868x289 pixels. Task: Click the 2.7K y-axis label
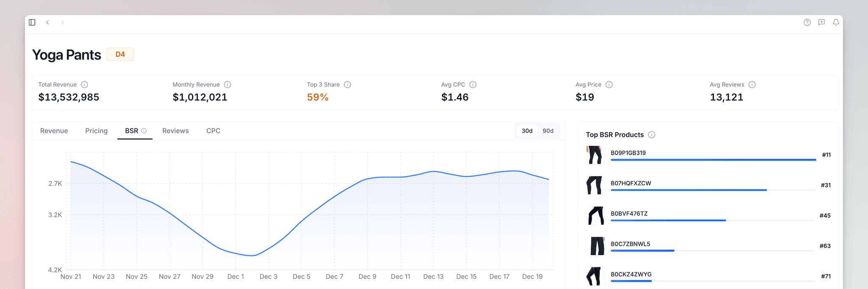click(x=55, y=183)
